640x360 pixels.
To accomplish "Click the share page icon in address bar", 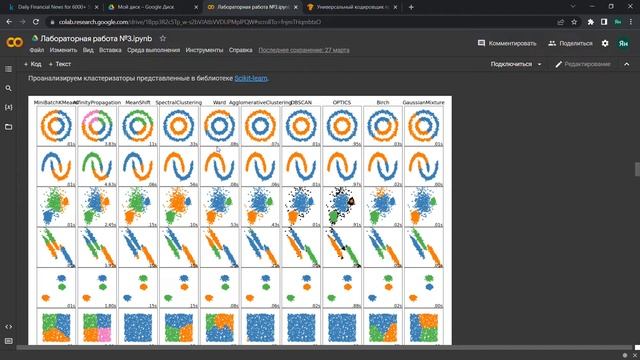I will (x=560, y=22).
